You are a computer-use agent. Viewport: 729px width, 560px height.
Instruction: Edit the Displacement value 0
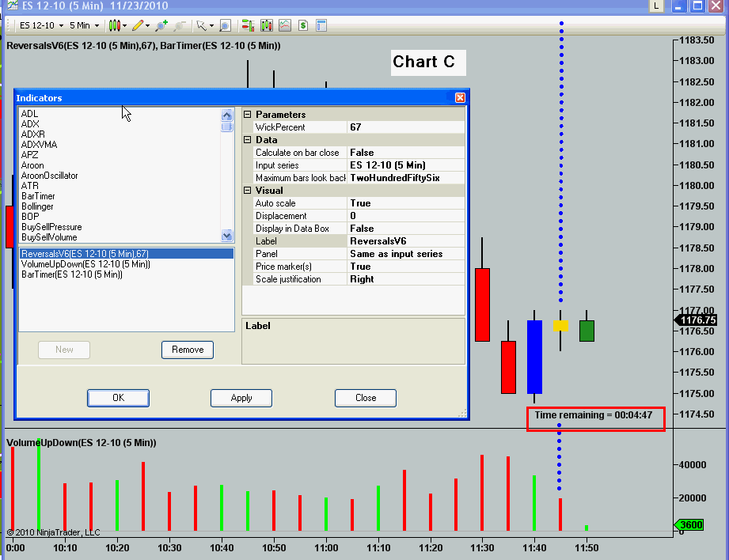(406, 216)
